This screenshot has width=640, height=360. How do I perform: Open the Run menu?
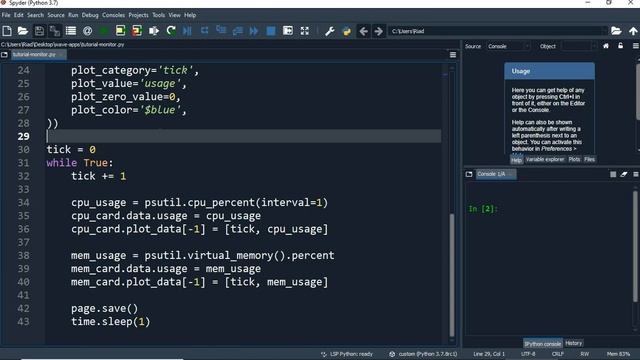(x=73, y=15)
